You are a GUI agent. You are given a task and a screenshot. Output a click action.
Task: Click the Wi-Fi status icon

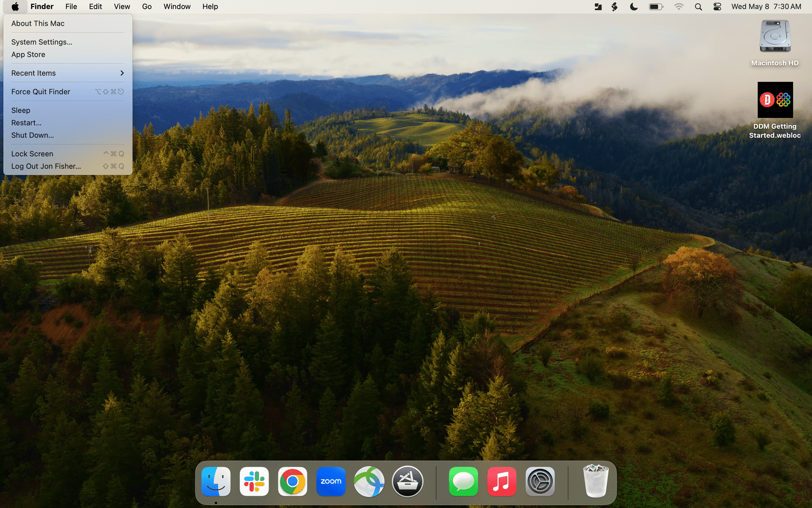(679, 7)
